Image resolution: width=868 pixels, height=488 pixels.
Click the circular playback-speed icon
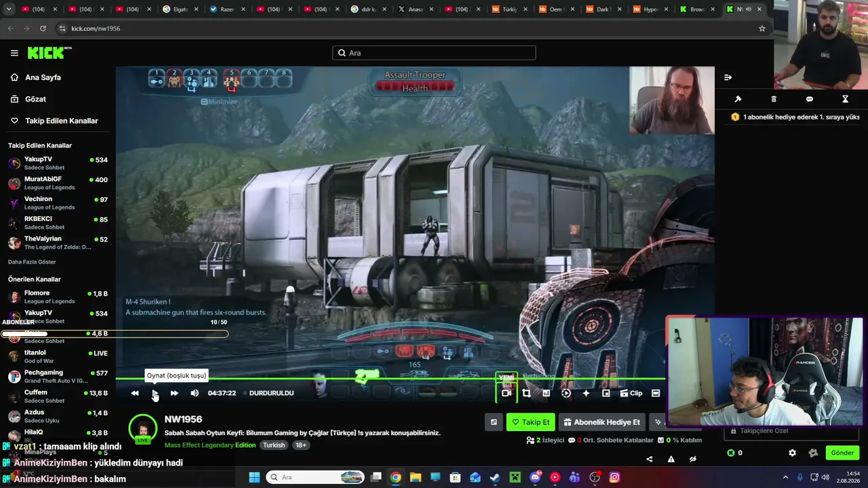pos(566,393)
